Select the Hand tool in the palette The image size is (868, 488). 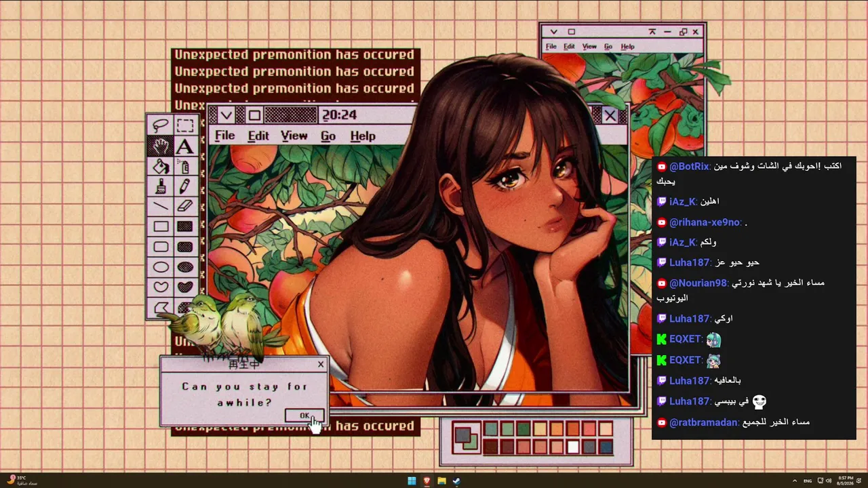coord(161,146)
